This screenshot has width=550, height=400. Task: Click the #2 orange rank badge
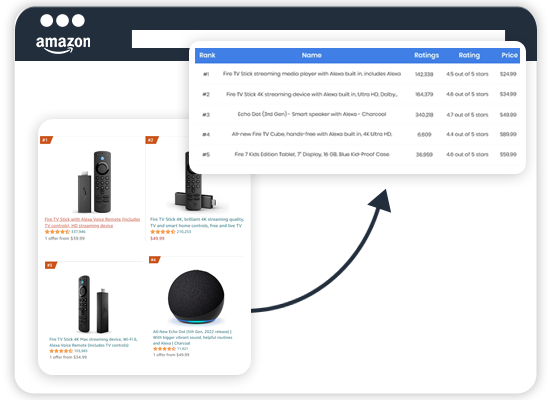[152, 140]
